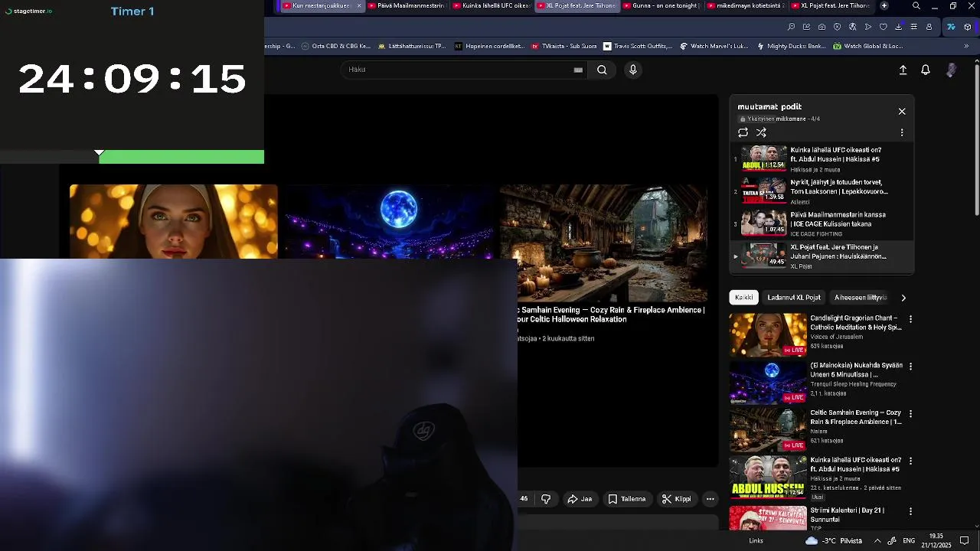Close the muutamat podit playlist panel
This screenshot has height=551, width=980.
(902, 112)
